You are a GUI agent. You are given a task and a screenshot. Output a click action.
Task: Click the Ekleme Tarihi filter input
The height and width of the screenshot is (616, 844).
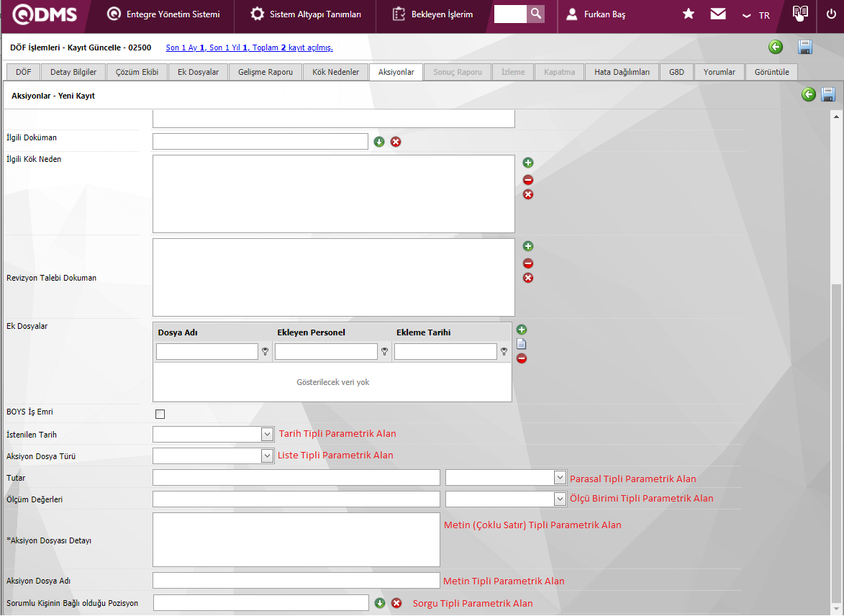coord(445,351)
